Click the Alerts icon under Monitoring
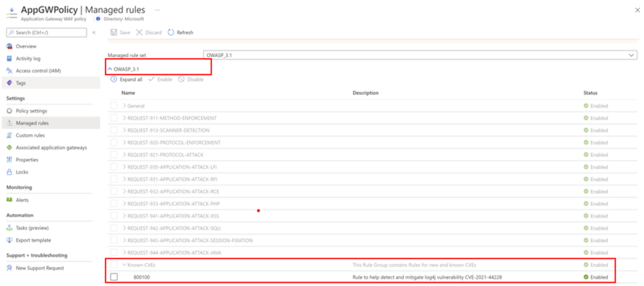The image size is (644, 286). coord(9,200)
